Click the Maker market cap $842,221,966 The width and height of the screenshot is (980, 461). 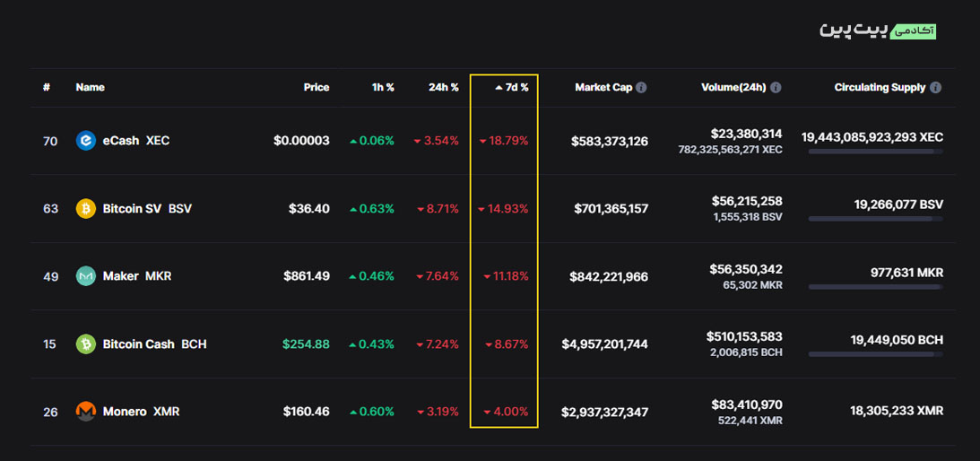609,276
